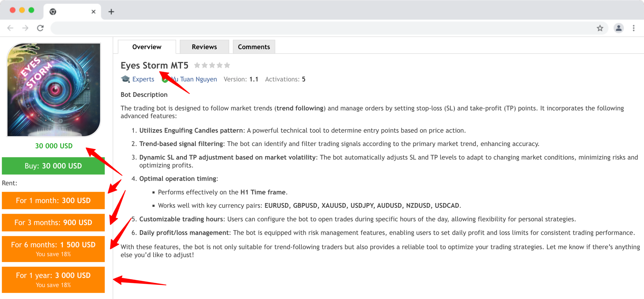Go back using the browser back arrow

pos(10,28)
